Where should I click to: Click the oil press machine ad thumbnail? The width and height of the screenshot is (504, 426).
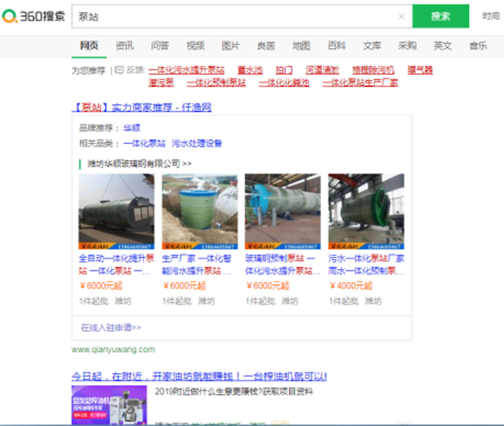click(109, 405)
